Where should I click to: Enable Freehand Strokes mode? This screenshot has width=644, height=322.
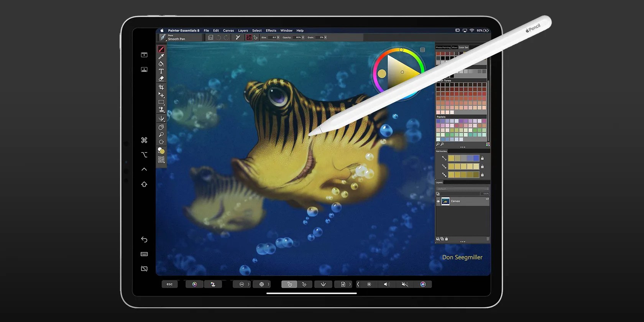pyautogui.click(x=249, y=38)
